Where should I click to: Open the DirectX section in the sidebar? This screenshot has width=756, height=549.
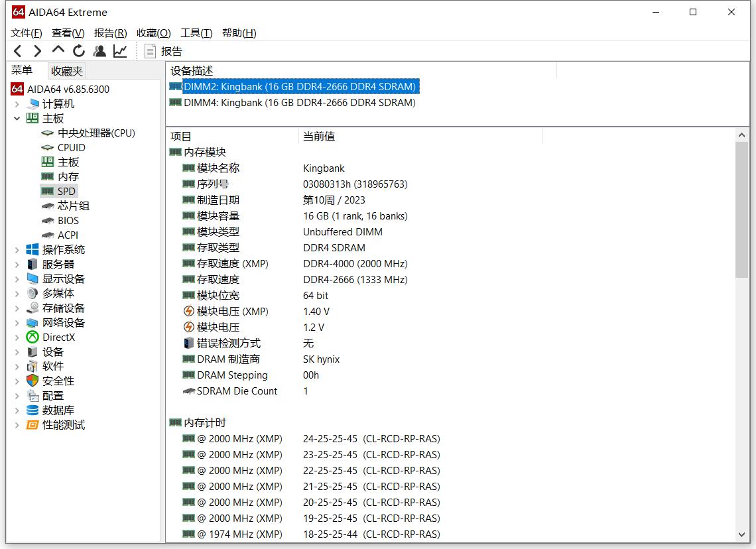pyautogui.click(x=60, y=337)
